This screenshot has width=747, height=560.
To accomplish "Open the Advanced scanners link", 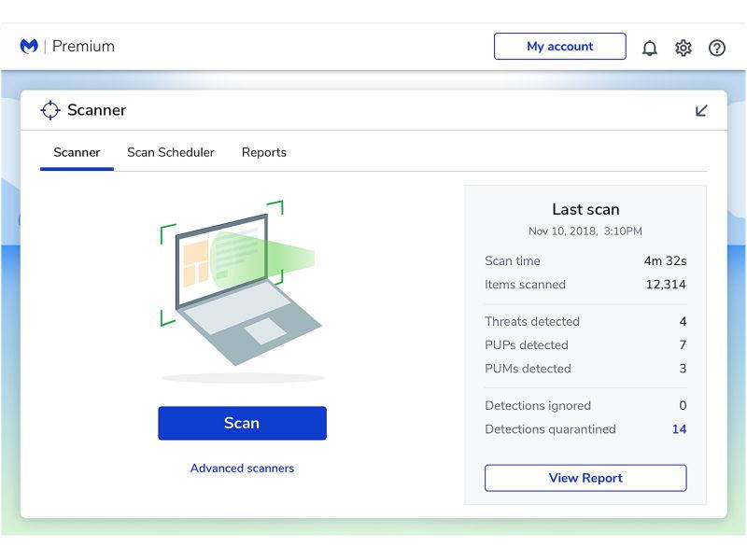I will pyautogui.click(x=242, y=468).
